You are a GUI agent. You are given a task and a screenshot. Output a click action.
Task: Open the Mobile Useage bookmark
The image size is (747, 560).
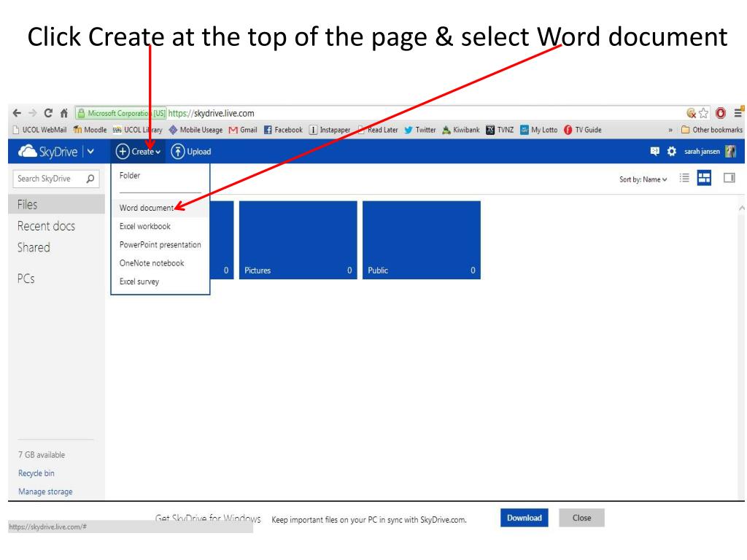click(196, 130)
